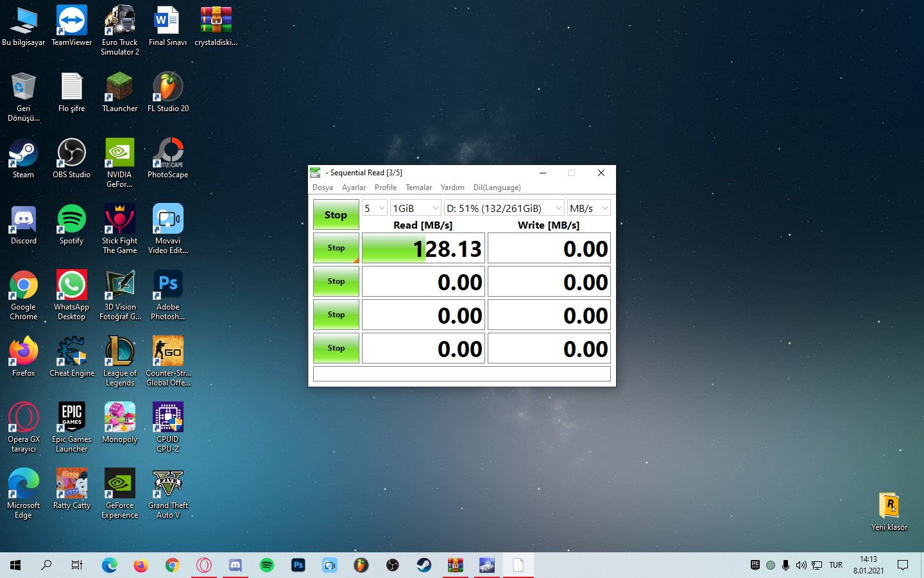Select the Microsoft Edge desktop icon
This screenshot has height=578, width=924.
[x=24, y=494]
